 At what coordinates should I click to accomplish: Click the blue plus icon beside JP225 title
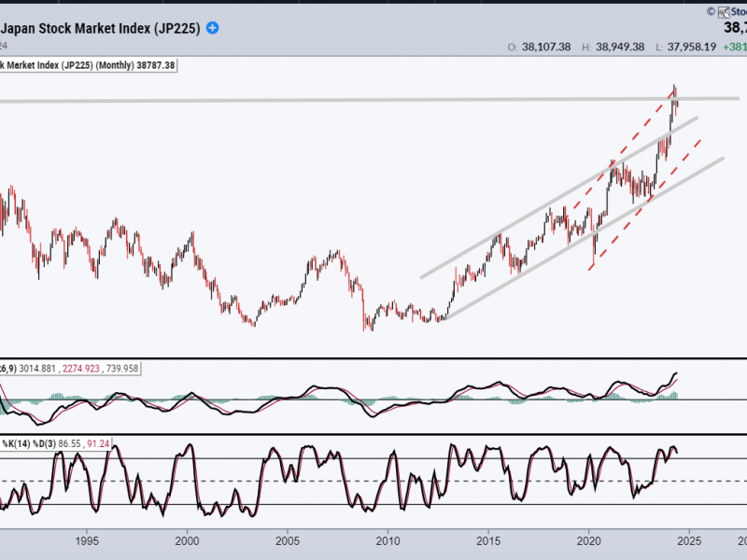213,28
